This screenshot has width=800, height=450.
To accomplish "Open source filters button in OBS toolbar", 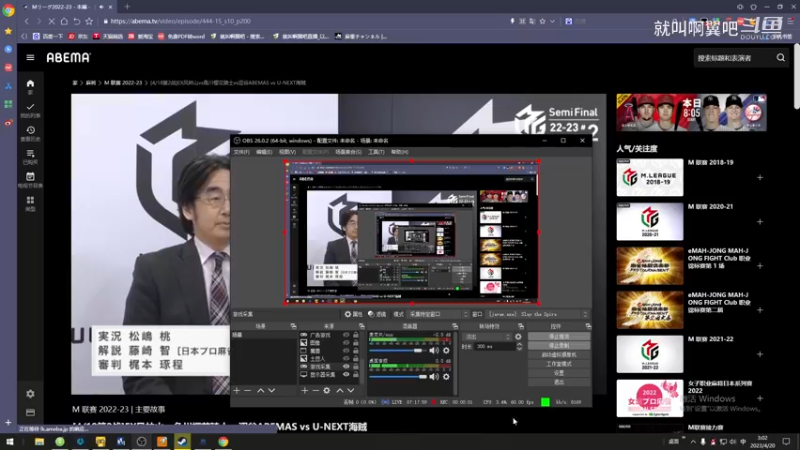I will (x=377, y=314).
